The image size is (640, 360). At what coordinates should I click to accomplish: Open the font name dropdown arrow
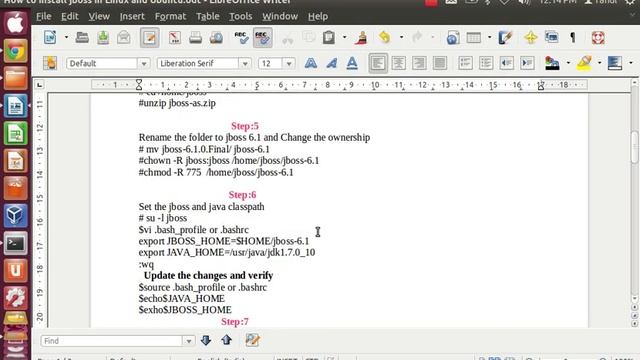(245, 64)
